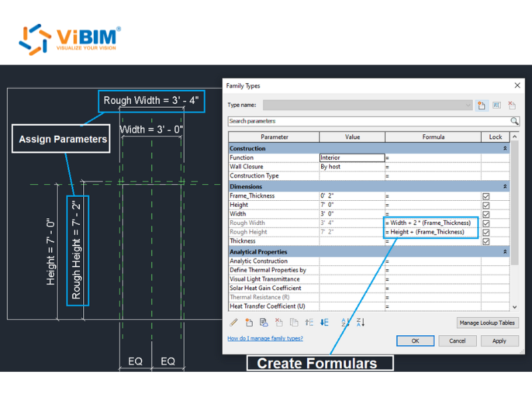This screenshot has width=532, height=399.
Task: Click the Move Parameter Down icon
Action: pos(324,323)
